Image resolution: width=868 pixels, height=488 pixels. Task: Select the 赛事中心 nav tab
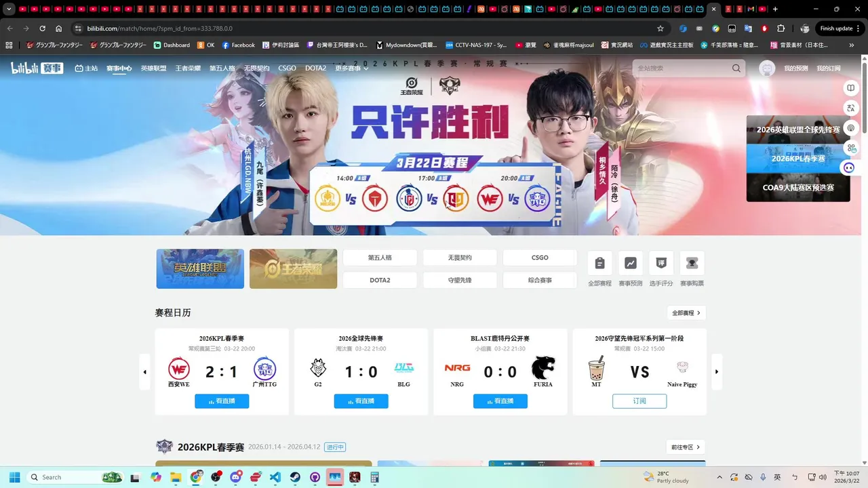point(119,68)
